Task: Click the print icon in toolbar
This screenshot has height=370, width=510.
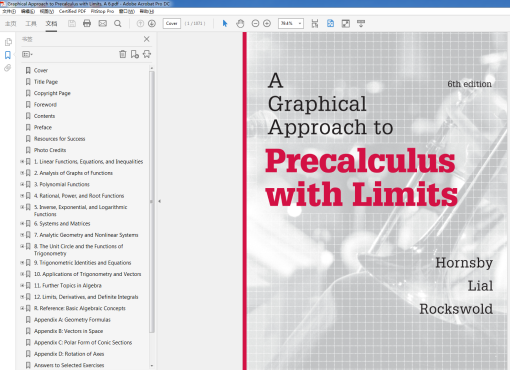Action: click(x=87, y=23)
